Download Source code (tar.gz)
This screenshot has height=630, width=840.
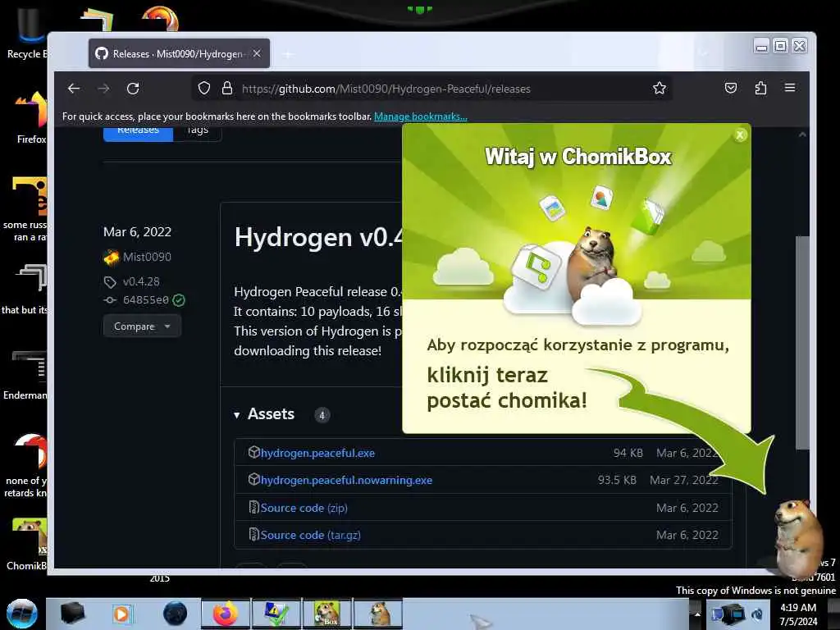[311, 535]
